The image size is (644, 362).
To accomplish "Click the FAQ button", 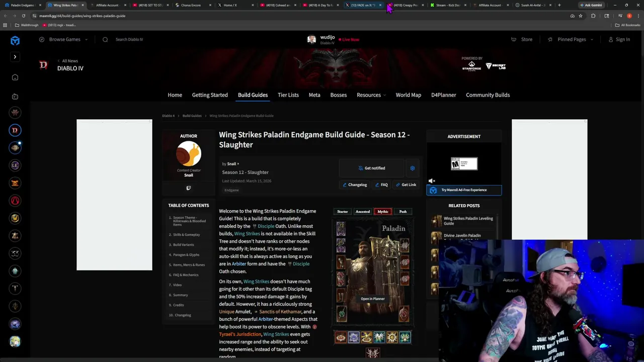I will (x=381, y=185).
